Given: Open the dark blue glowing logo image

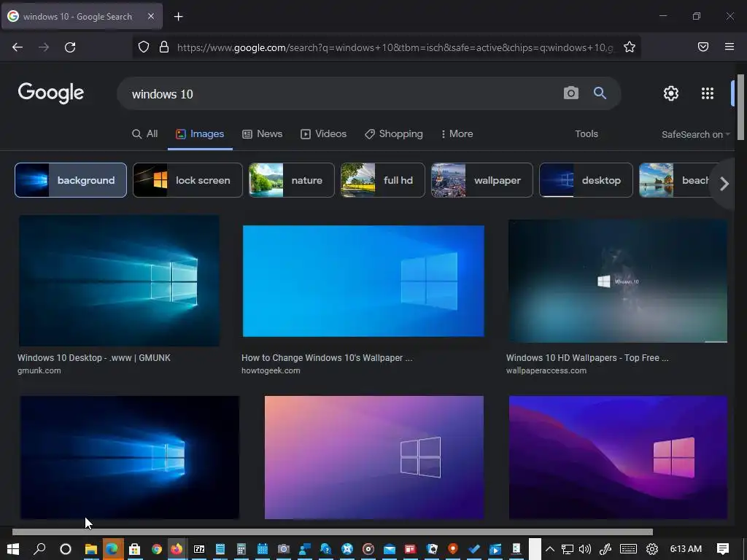Looking at the screenshot, I should coord(130,457).
